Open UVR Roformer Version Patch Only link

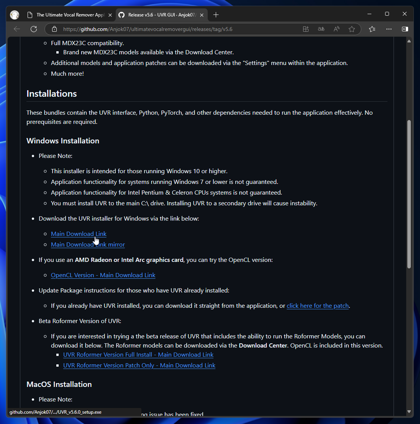point(139,365)
